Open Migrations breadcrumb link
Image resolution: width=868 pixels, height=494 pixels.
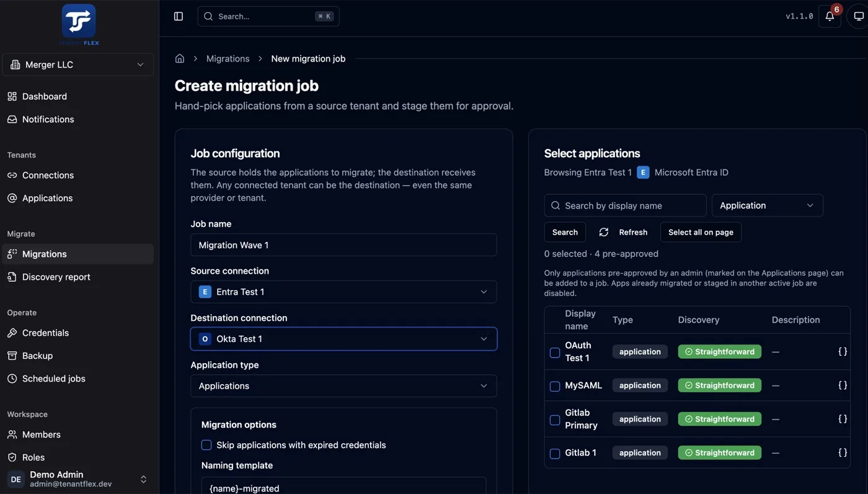point(228,58)
